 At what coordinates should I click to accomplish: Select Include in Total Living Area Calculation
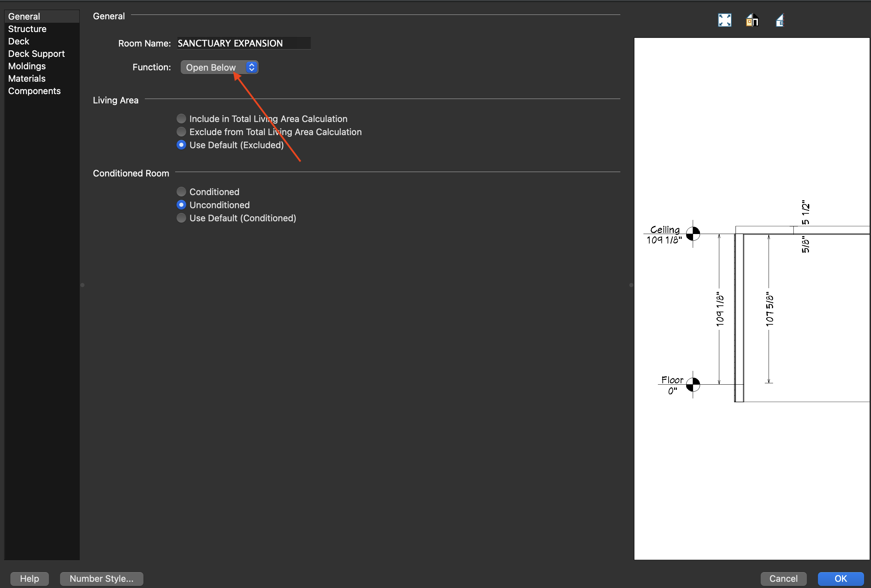coord(181,119)
